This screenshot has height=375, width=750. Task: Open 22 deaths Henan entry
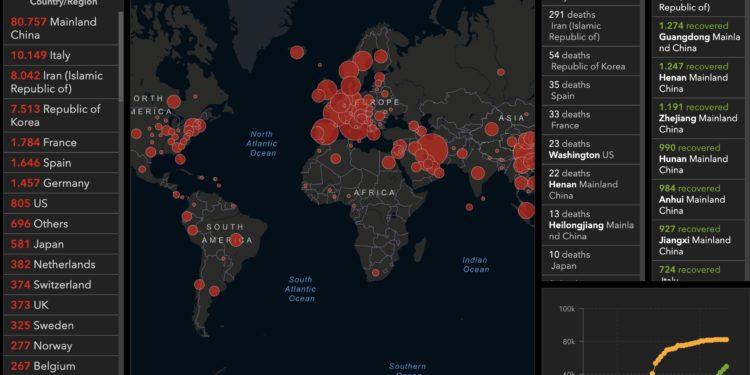(x=591, y=184)
